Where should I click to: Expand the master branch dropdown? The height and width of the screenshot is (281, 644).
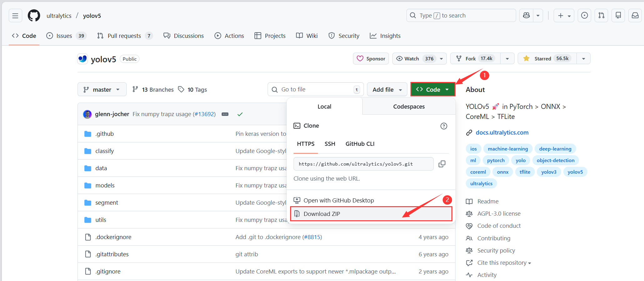click(x=102, y=89)
